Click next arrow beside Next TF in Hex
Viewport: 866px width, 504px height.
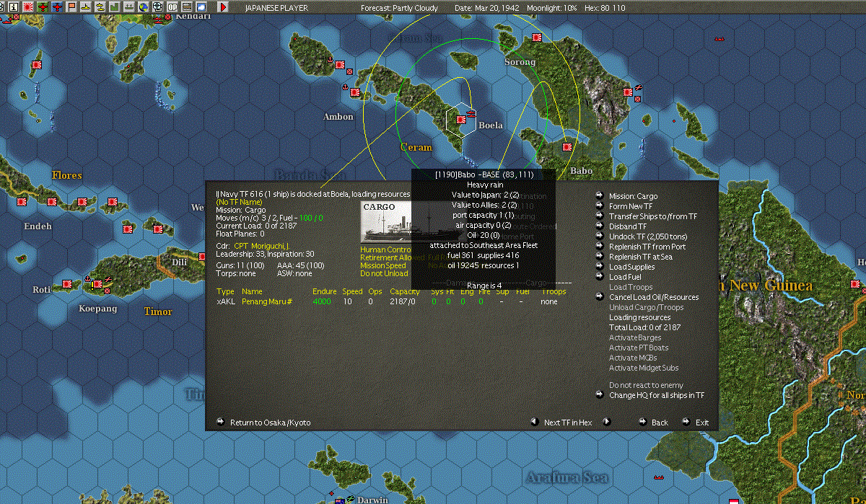[606, 422]
